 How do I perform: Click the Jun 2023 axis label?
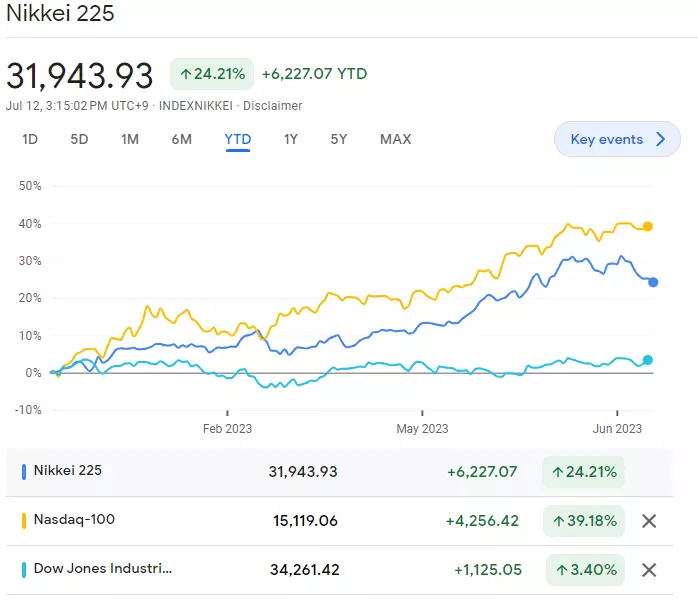(x=617, y=429)
